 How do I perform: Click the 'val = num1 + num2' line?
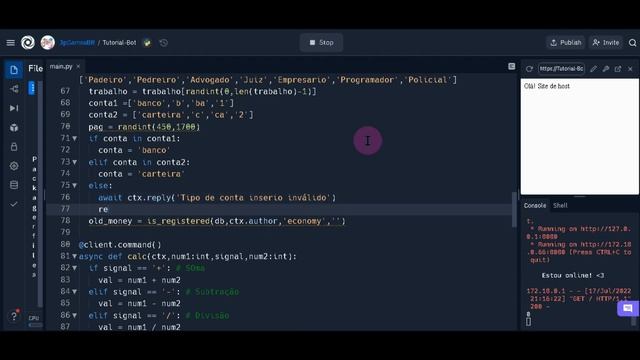(139, 280)
